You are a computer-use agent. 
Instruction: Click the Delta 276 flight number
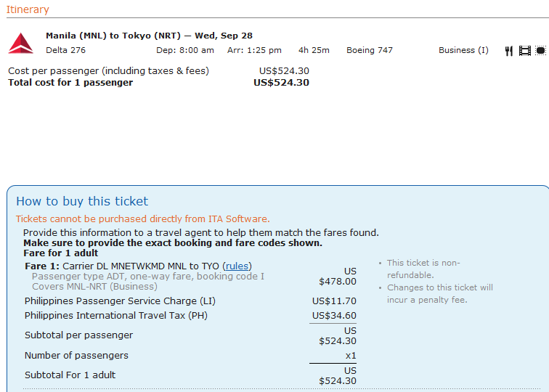click(65, 50)
